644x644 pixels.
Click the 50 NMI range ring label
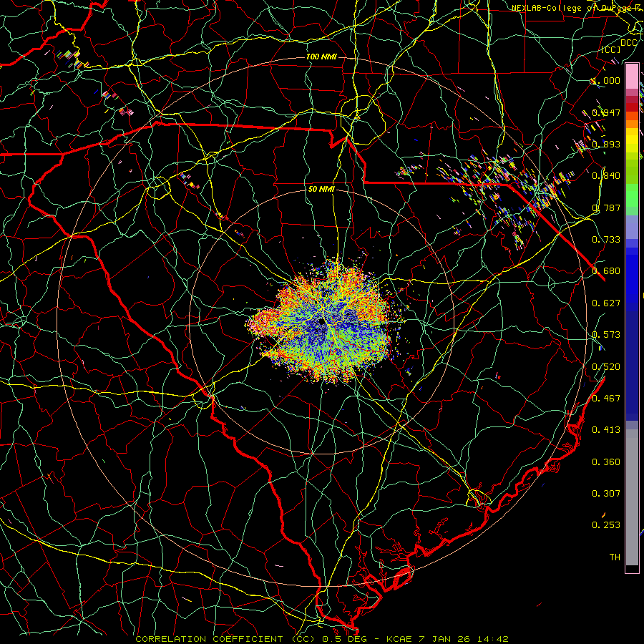pyautogui.click(x=321, y=190)
